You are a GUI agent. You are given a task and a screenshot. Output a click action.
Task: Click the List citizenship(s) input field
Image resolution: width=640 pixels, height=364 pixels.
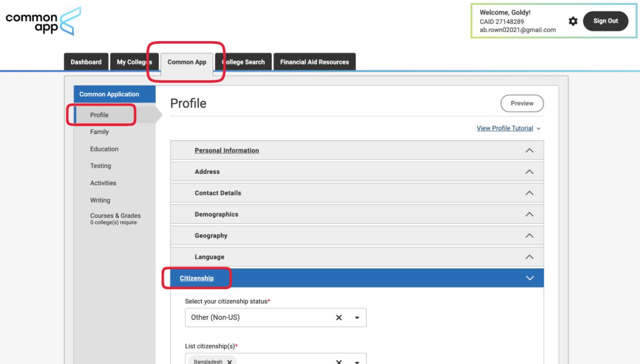[x=275, y=359]
